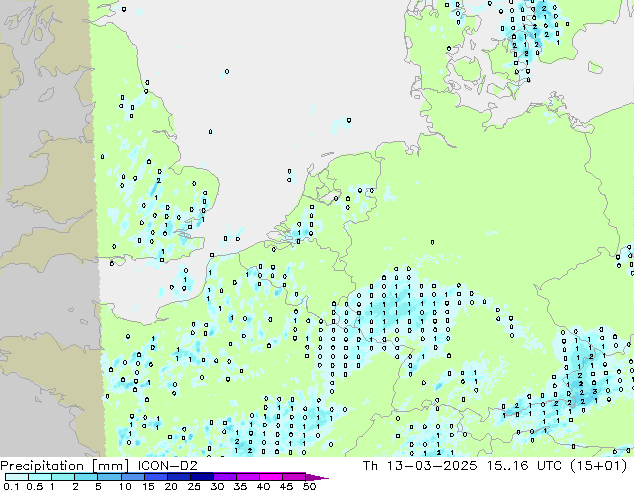Click the legend scale label '40'
The height and width of the screenshot is (490, 634).
tap(263, 486)
